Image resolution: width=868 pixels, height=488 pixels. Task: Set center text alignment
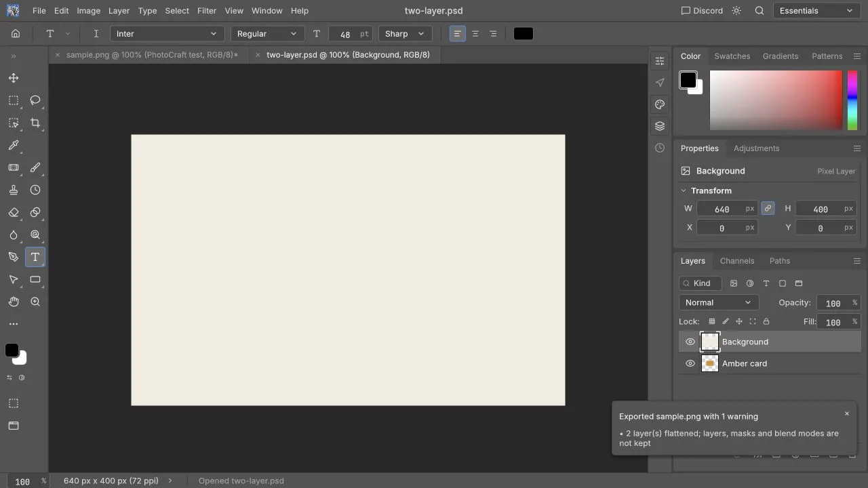(475, 34)
